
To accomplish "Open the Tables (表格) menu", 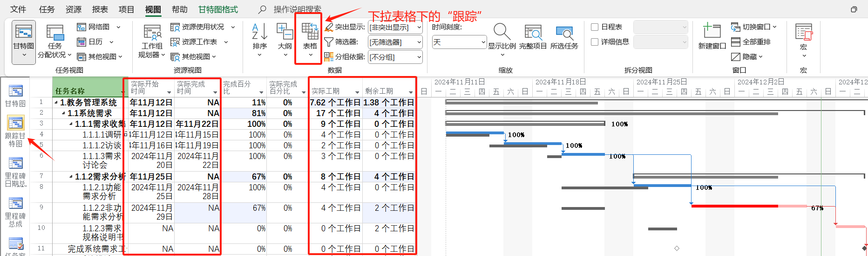I will point(310,41).
